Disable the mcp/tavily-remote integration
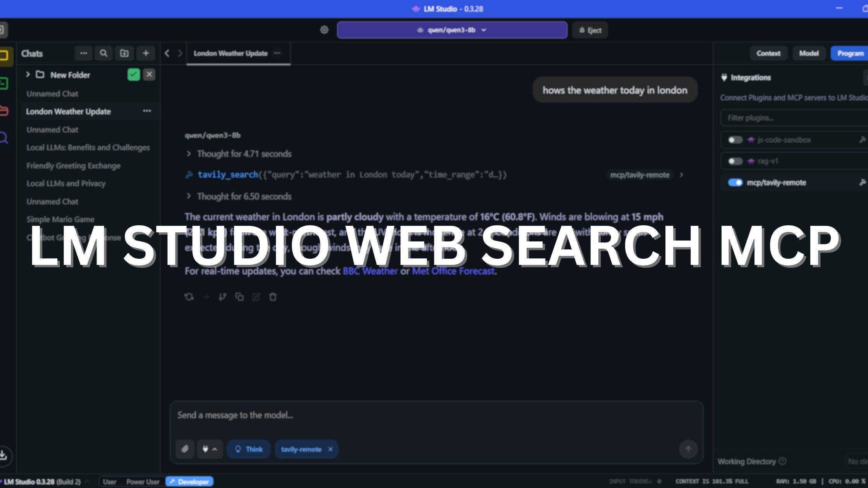 point(735,182)
